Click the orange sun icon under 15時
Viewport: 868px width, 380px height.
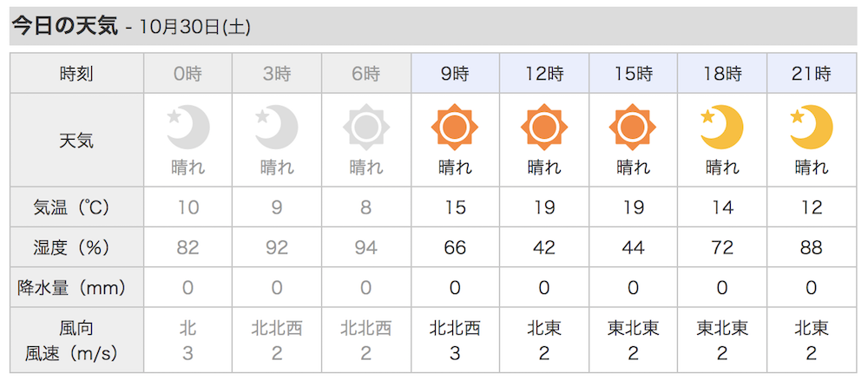[633, 128]
